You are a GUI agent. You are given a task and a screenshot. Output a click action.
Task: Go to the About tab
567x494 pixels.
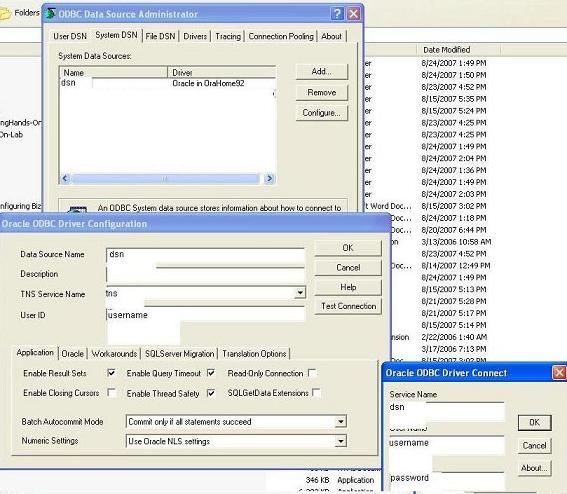pyautogui.click(x=331, y=37)
